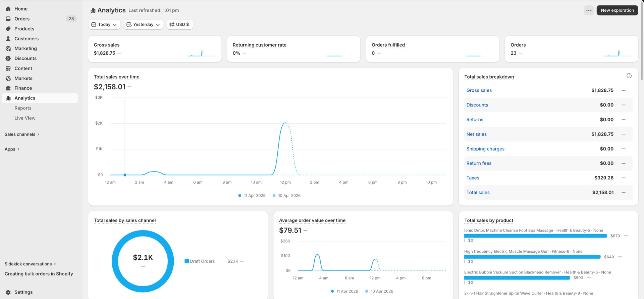Viewport: 644px width, 299px height.
Task: Open the Customers person icon
Action: point(8,39)
